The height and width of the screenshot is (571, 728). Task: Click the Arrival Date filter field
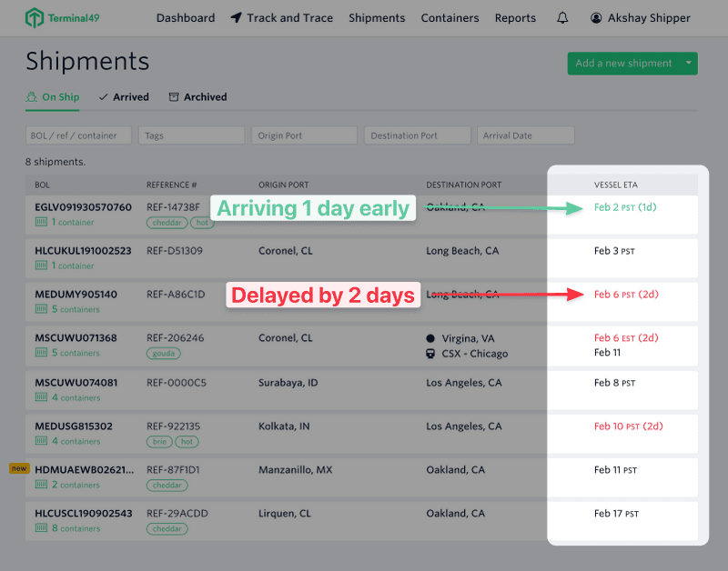coord(525,135)
